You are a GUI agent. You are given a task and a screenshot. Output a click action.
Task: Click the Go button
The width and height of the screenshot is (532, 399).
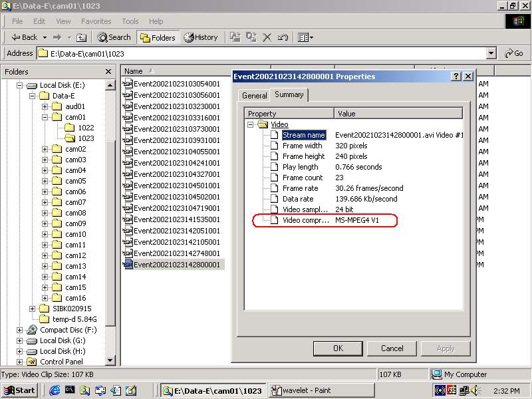pyautogui.click(x=513, y=54)
